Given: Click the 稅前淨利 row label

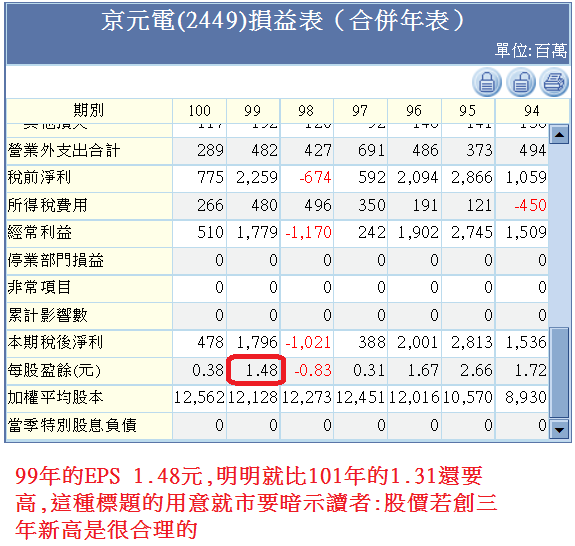Looking at the screenshot, I should pos(39,177).
